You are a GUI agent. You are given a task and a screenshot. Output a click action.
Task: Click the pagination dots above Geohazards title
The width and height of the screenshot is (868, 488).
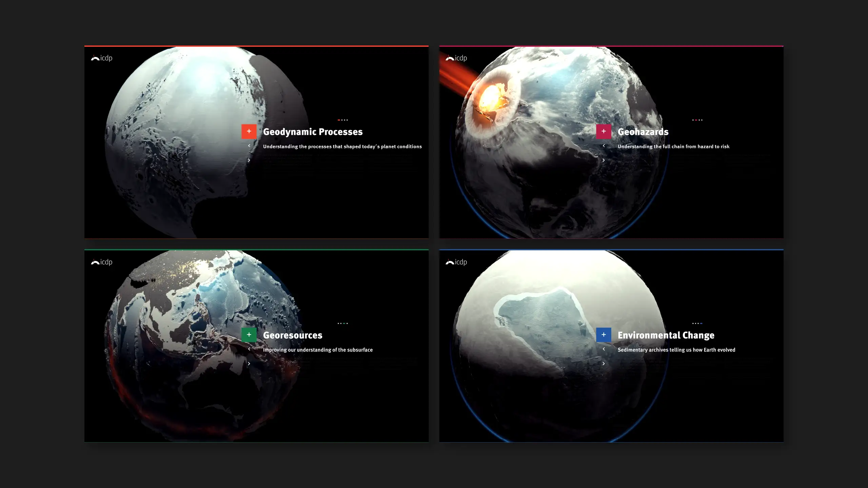point(697,120)
